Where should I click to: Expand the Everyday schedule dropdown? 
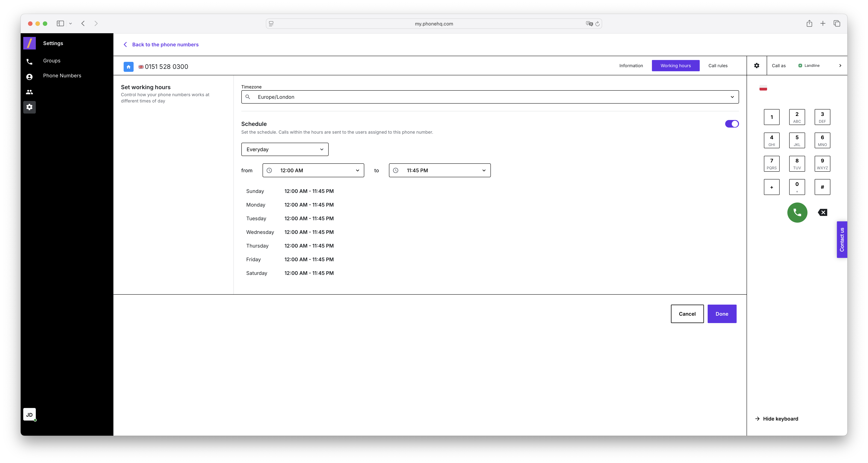[x=285, y=149]
